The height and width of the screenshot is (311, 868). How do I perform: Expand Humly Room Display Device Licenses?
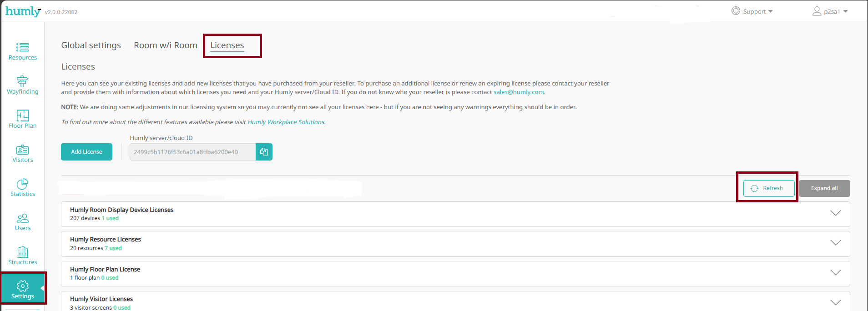click(x=835, y=213)
